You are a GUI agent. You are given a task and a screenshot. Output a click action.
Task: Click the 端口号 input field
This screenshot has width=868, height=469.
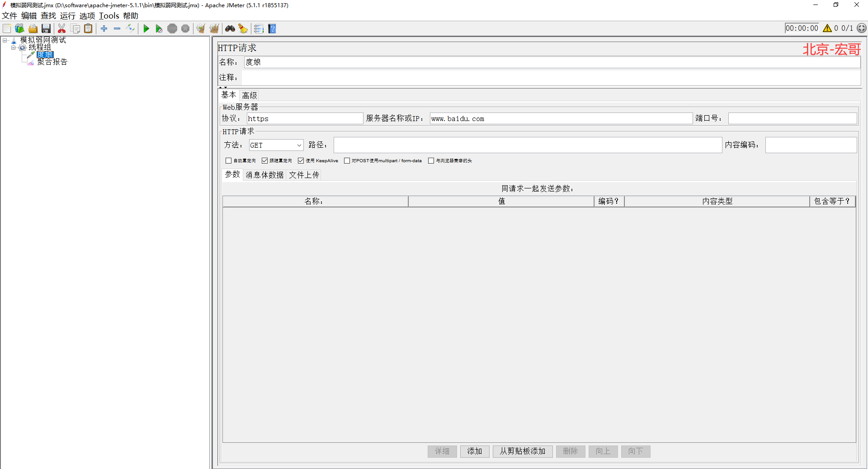click(x=793, y=118)
